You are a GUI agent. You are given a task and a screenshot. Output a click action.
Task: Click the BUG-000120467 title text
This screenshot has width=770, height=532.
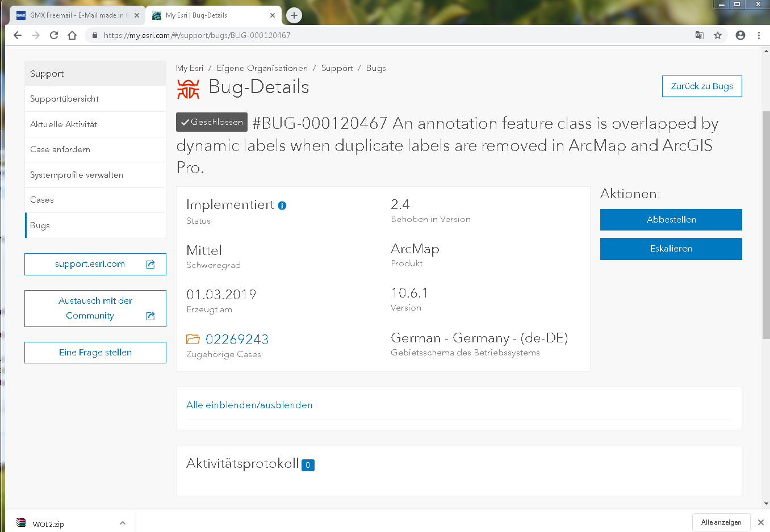447,145
